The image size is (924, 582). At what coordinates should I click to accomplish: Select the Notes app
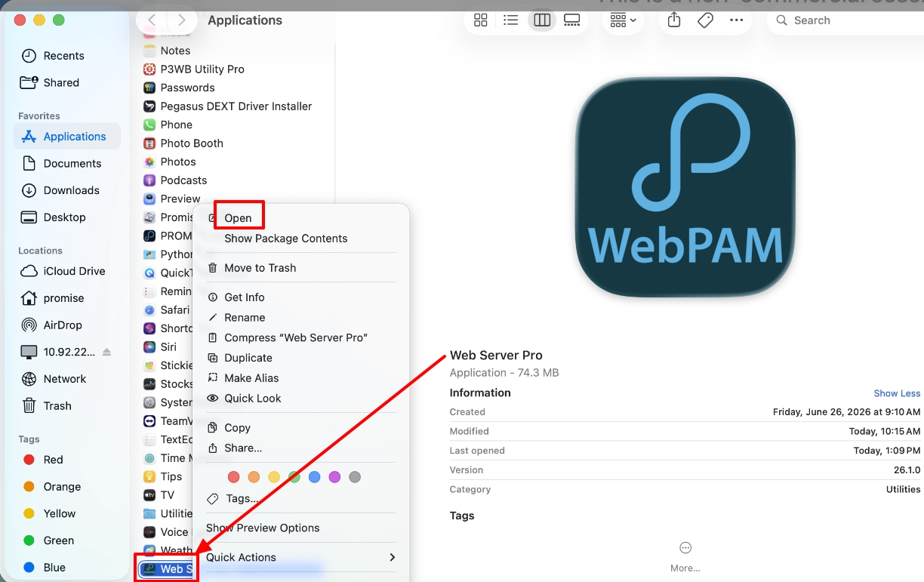pyautogui.click(x=175, y=51)
